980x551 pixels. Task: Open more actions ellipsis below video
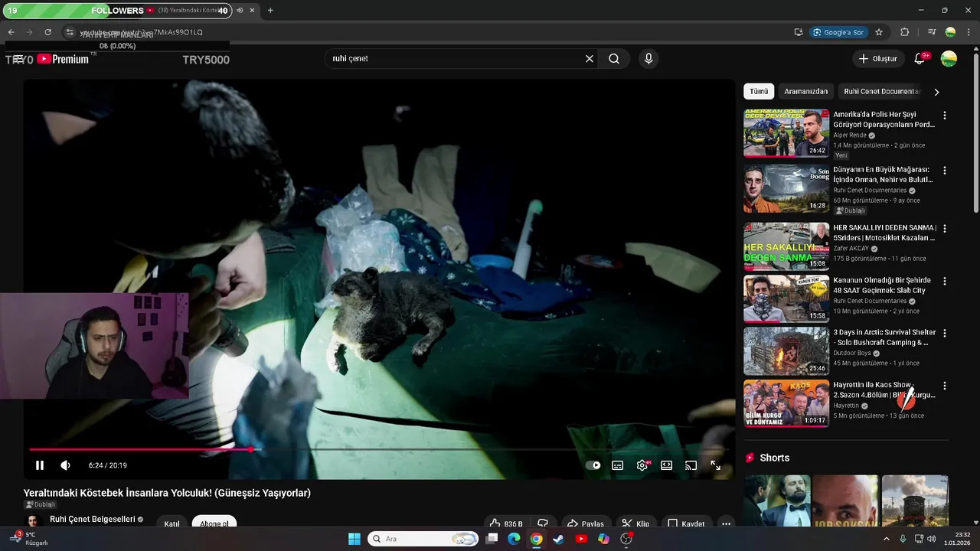pyautogui.click(x=726, y=523)
